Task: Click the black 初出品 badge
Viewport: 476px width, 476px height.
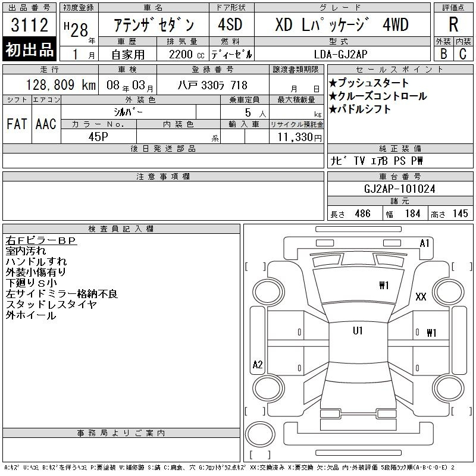Action: pyautogui.click(x=30, y=49)
